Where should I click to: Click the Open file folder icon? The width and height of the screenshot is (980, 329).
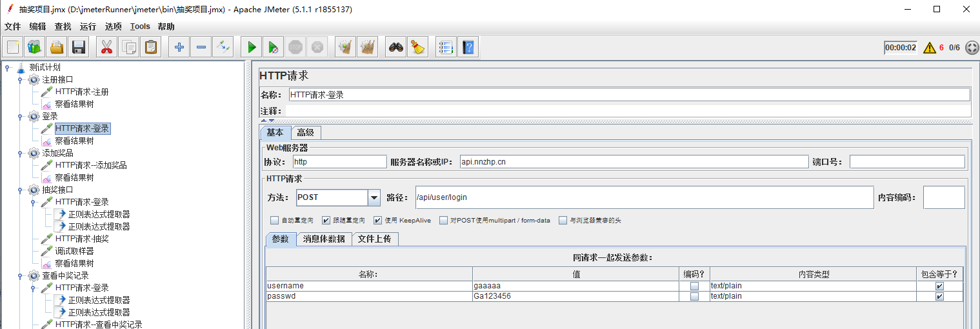click(x=57, y=47)
